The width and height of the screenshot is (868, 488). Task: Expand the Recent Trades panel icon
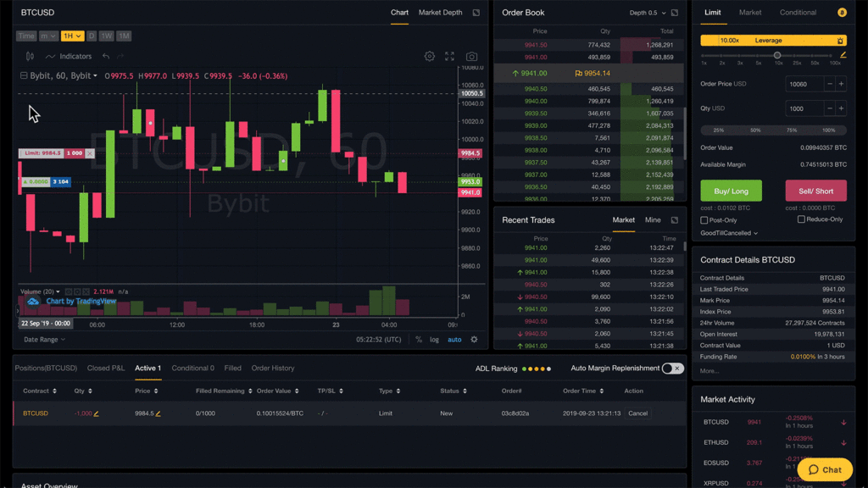coord(674,220)
